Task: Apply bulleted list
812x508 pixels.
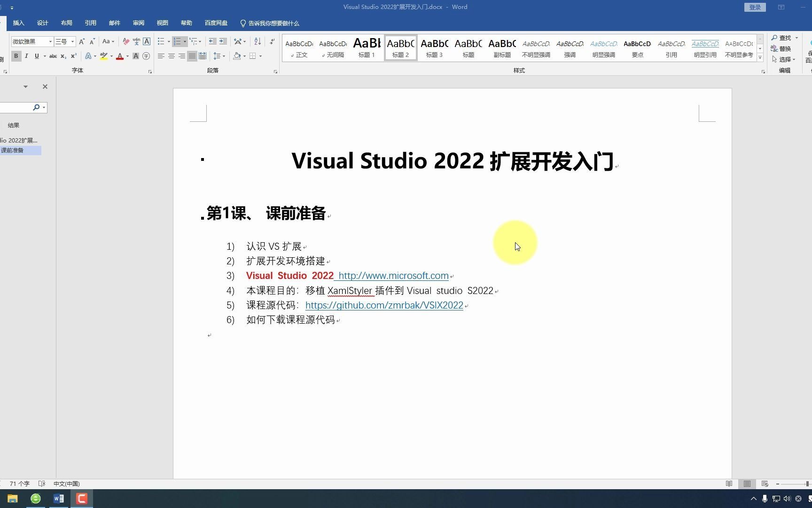Action: tap(161, 41)
